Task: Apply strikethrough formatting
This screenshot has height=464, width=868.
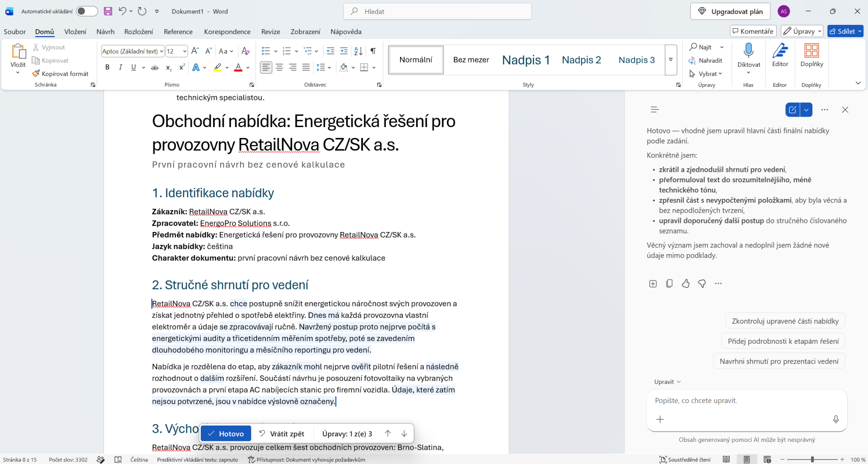Action: tap(155, 67)
